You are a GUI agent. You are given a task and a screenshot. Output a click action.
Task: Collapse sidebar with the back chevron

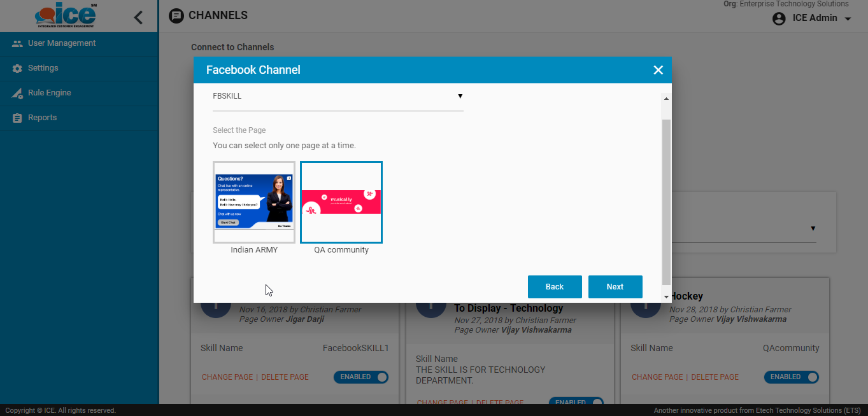(138, 18)
